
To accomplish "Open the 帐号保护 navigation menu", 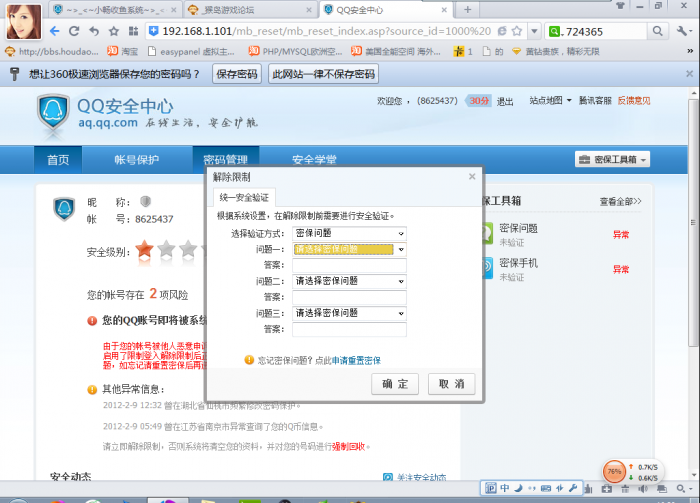I will (x=137, y=160).
